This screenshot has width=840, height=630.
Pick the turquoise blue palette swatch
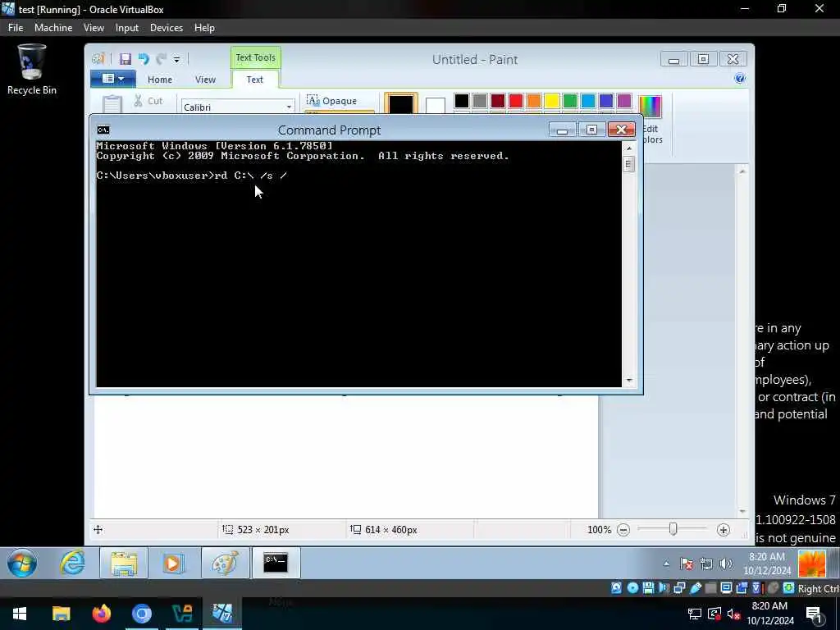tap(587, 101)
